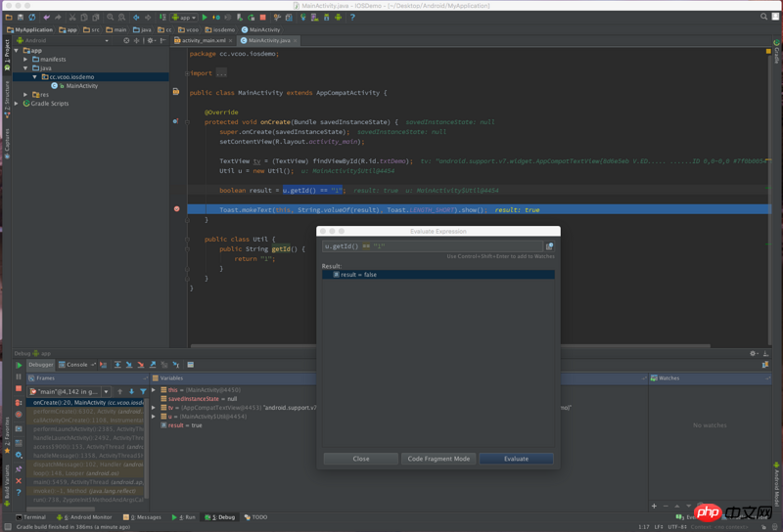
Task: Click the Step Over icon in debugger toolbar
Action: click(x=117, y=365)
